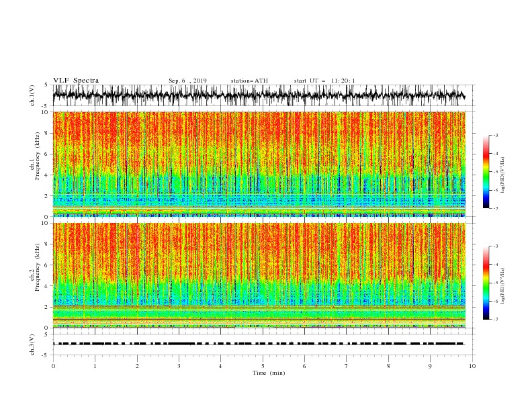Click tick label "8" on the Time axis
Screen dimensions: 532x411
coord(388,366)
